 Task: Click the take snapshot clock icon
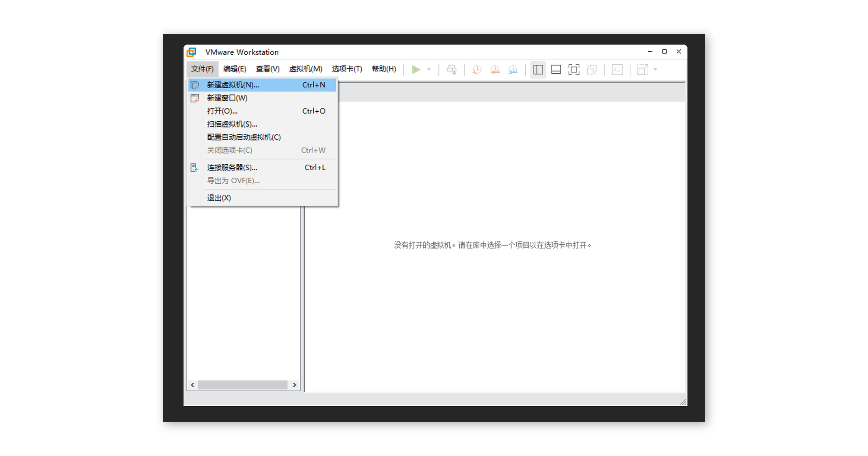[x=476, y=70]
